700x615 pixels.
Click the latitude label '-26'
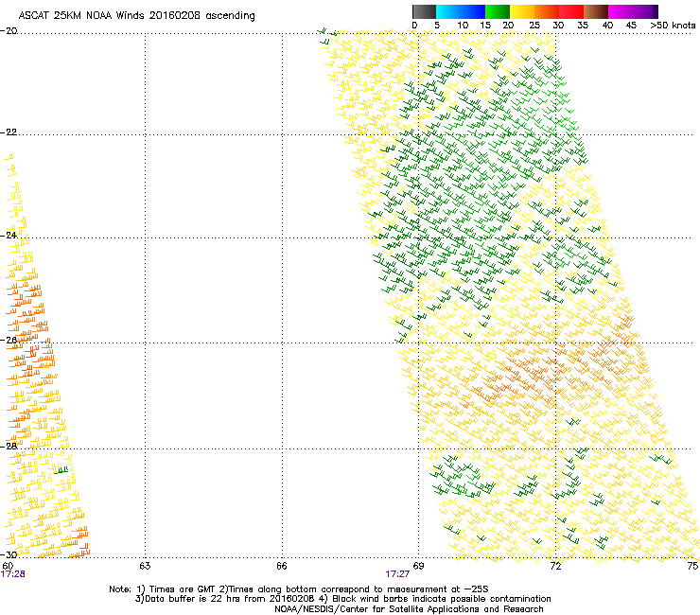click(9, 341)
